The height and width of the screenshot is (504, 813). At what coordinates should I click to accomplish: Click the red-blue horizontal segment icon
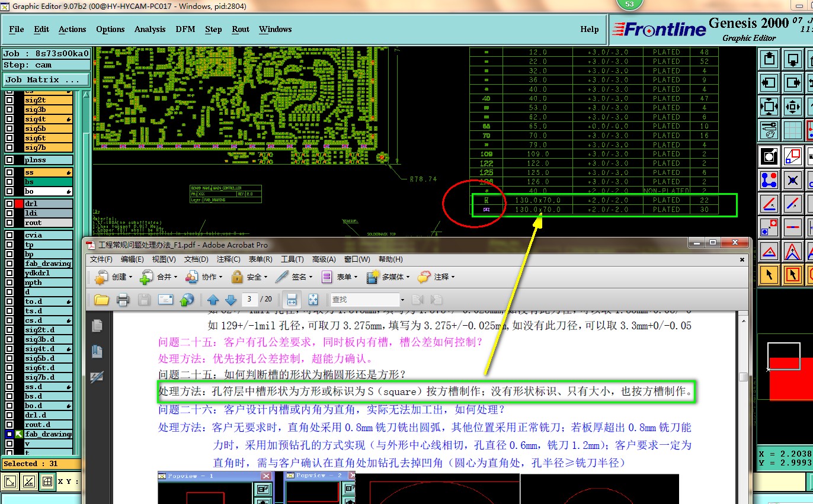coord(793,227)
